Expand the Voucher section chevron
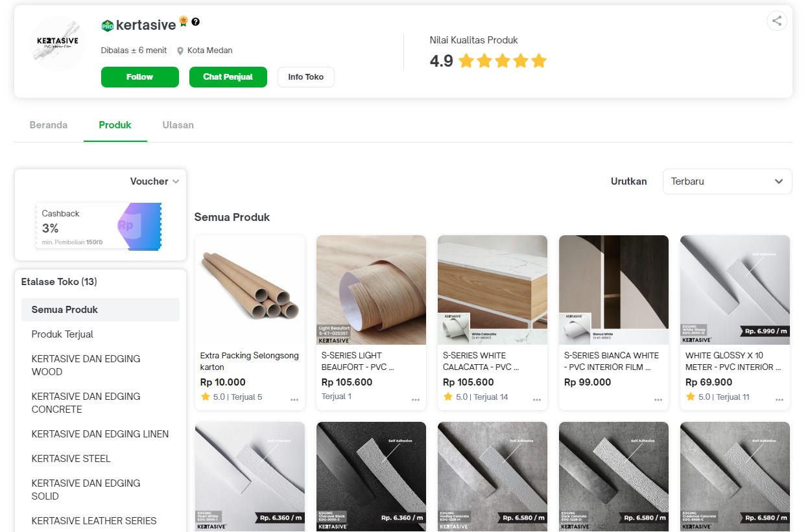The height and width of the screenshot is (532, 810). click(175, 181)
